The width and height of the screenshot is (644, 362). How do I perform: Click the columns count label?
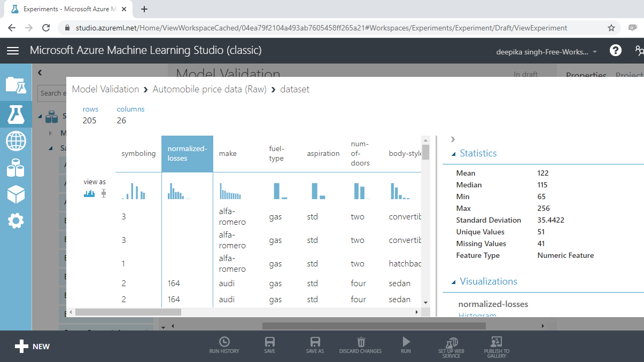coord(131,109)
